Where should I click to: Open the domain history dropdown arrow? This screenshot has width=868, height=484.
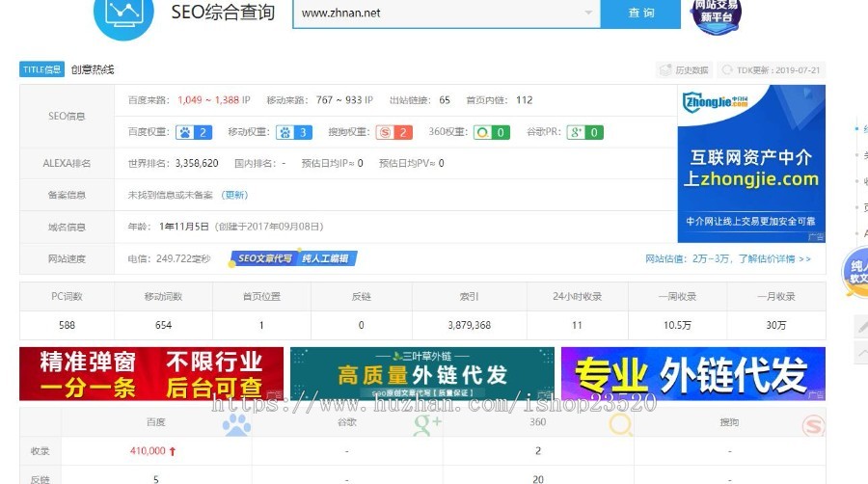click(588, 13)
